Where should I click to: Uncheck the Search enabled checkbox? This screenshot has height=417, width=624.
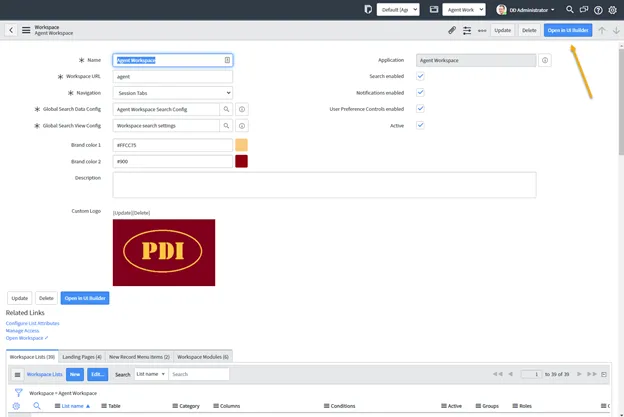pos(421,76)
